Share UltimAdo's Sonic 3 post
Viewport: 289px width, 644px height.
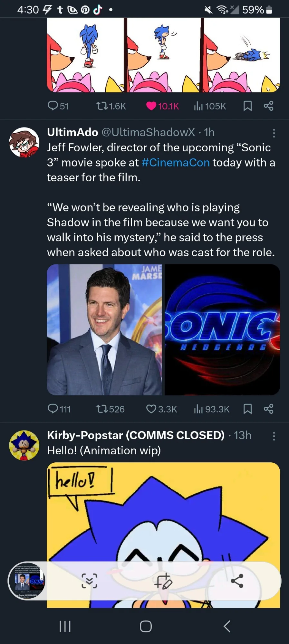pos(268,409)
